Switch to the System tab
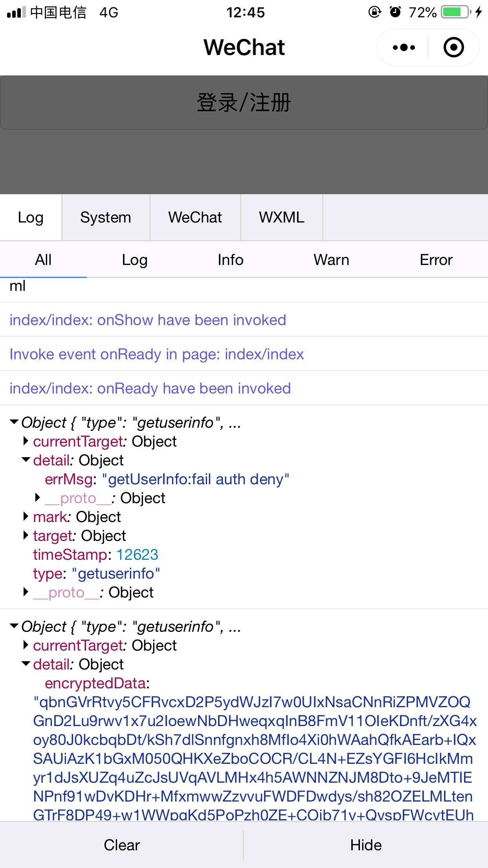This screenshot has height=868, width=488. pos(106,217)
